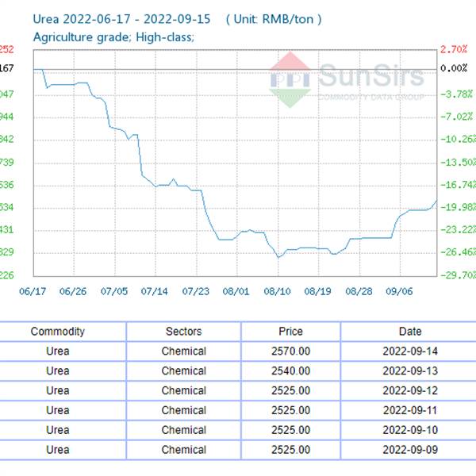Click Urea in the 2022-09-12 row
Viewport: 476px width, 476px height.
(58, 390)
